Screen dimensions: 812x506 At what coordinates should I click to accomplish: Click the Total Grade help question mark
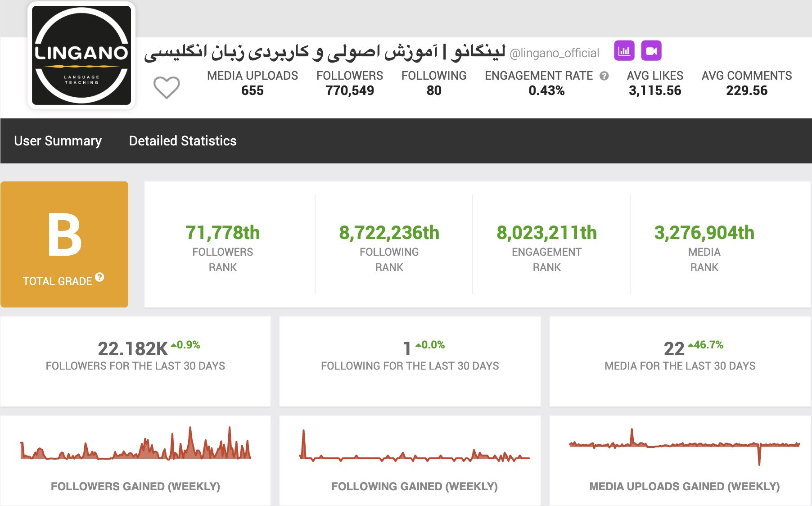click(x=99, y=277)
